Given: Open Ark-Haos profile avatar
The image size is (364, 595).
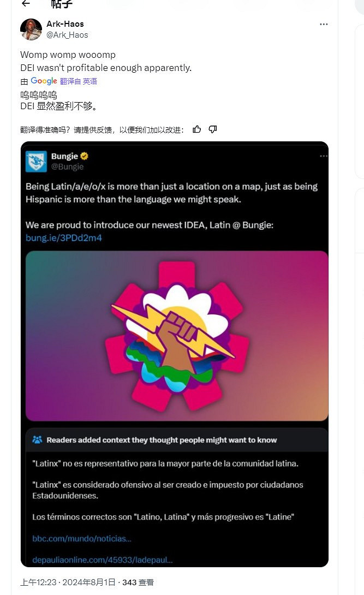Looking at the screenshot, I should pyautogui.click(x=31, y=29).
